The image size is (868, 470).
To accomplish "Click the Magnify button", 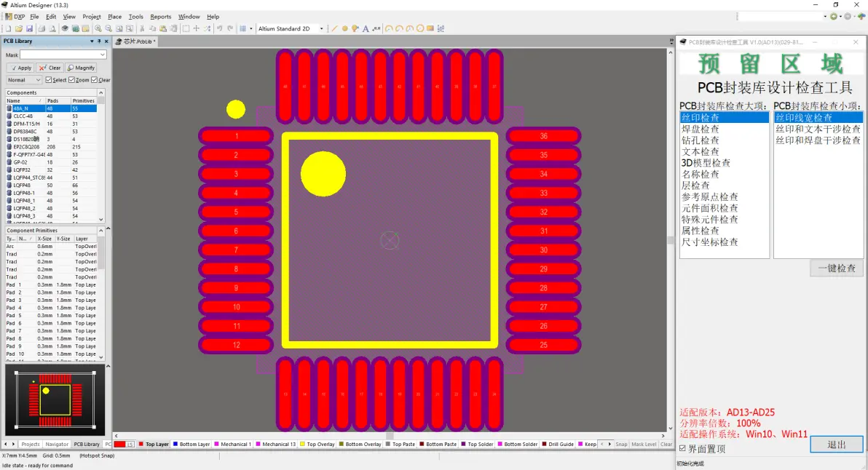I will 82,68.
